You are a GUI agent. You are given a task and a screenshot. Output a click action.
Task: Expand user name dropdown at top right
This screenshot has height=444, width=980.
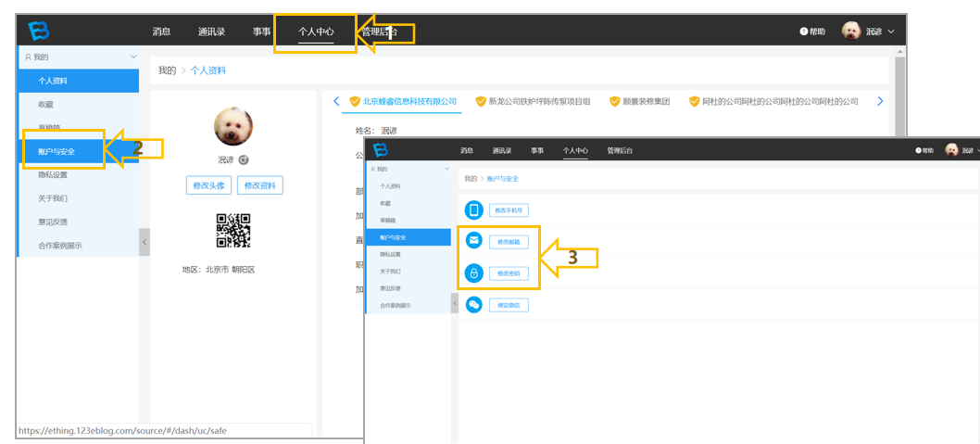click(891, 32)
